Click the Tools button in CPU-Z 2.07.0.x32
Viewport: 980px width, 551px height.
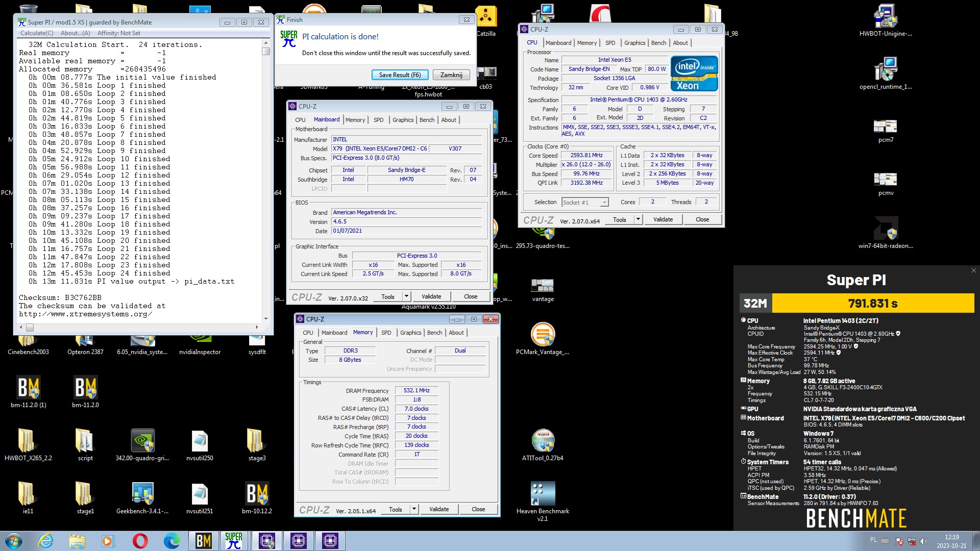(x=388, y=296)
